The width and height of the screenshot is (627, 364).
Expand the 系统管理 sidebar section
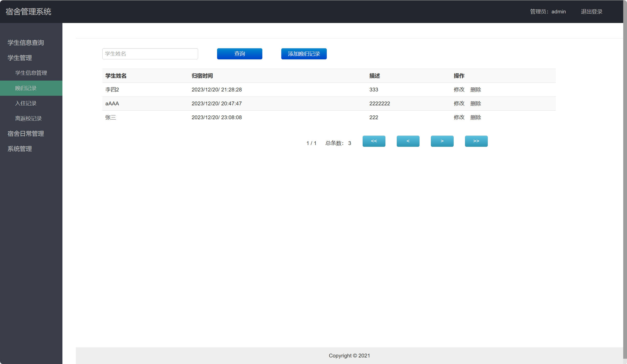pyautogui.click(x=20, y=149)
